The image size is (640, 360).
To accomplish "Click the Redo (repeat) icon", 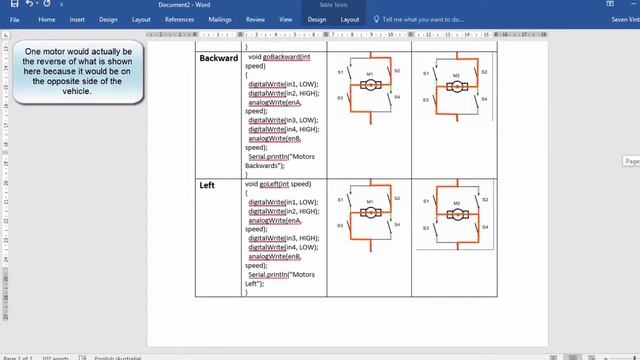I will pos(47,4).
